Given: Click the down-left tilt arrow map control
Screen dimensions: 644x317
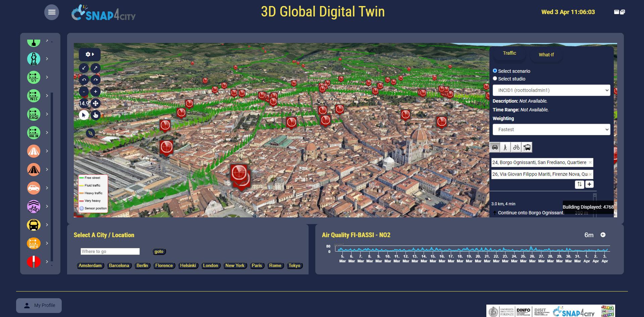Looking at the screenshot, I should point(84,68).
